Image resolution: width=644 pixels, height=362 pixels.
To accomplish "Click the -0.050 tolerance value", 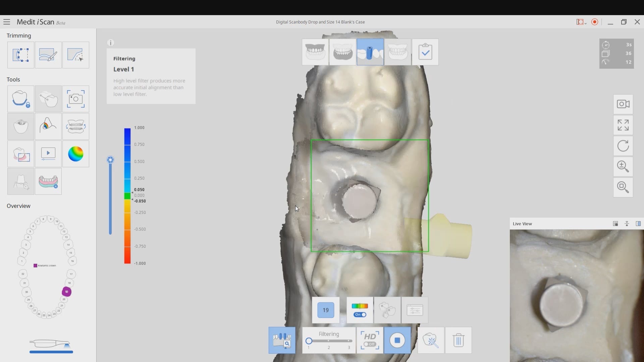I will [x=140, y=201].
